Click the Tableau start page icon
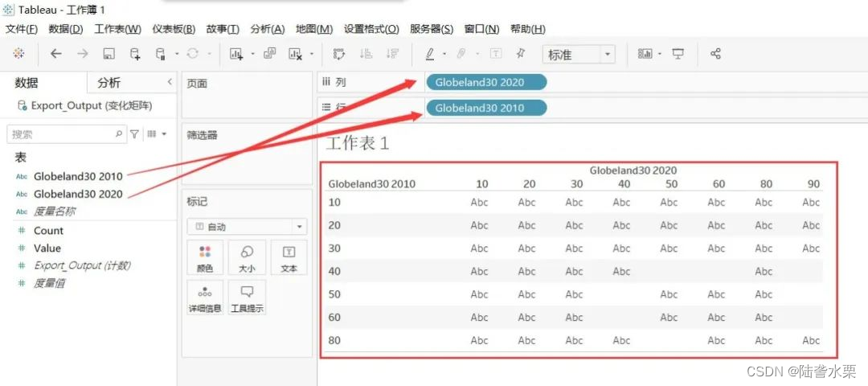Viewport: 868px width, 386px height. 18,54
